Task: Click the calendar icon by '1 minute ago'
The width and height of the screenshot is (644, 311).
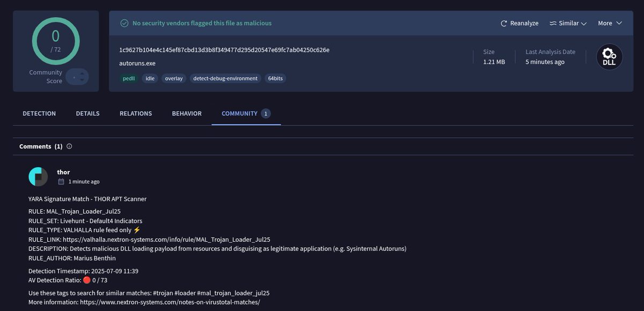Action: click(61, 182)
